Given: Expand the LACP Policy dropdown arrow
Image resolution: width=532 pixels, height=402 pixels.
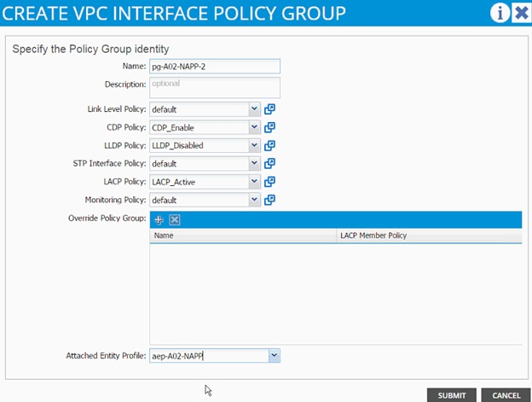Looking at the screenshot, I should tap(254, 182).
